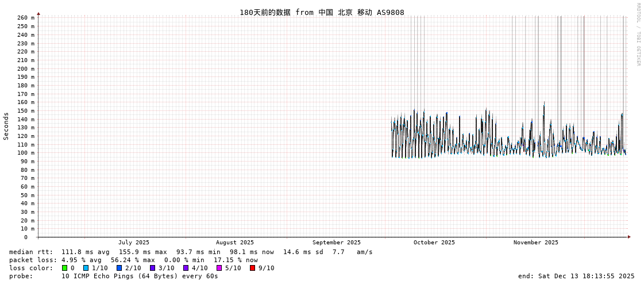Select the blue 2/10 loss swatch
This screenshot has height=284, width=644.
119,268
